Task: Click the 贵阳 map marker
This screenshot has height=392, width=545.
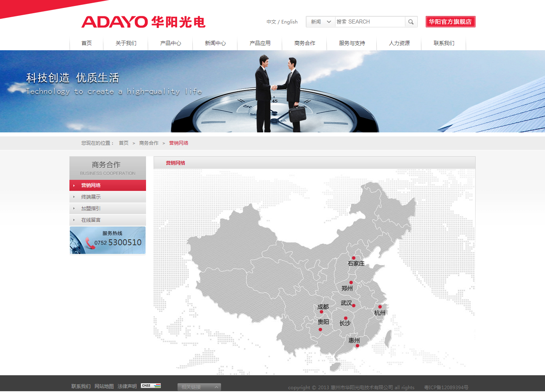Action: click(320, 329)
